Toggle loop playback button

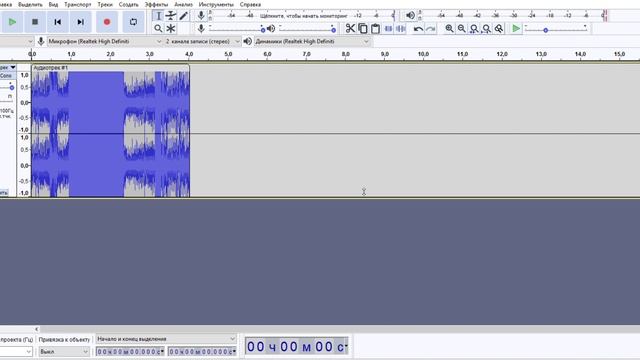(133, 22)
